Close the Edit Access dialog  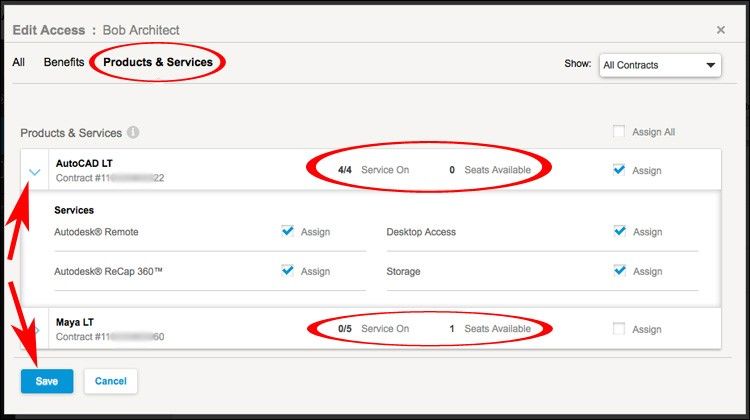pyautogui.click(x=721, y=30)
